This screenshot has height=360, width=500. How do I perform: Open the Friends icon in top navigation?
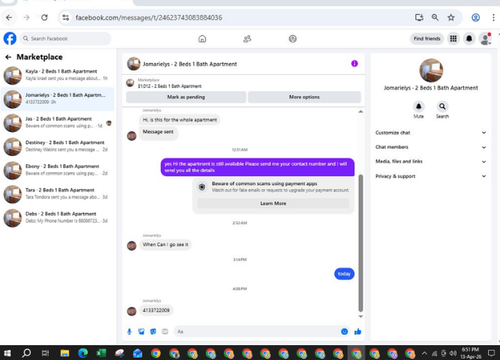tap(247, 39)
